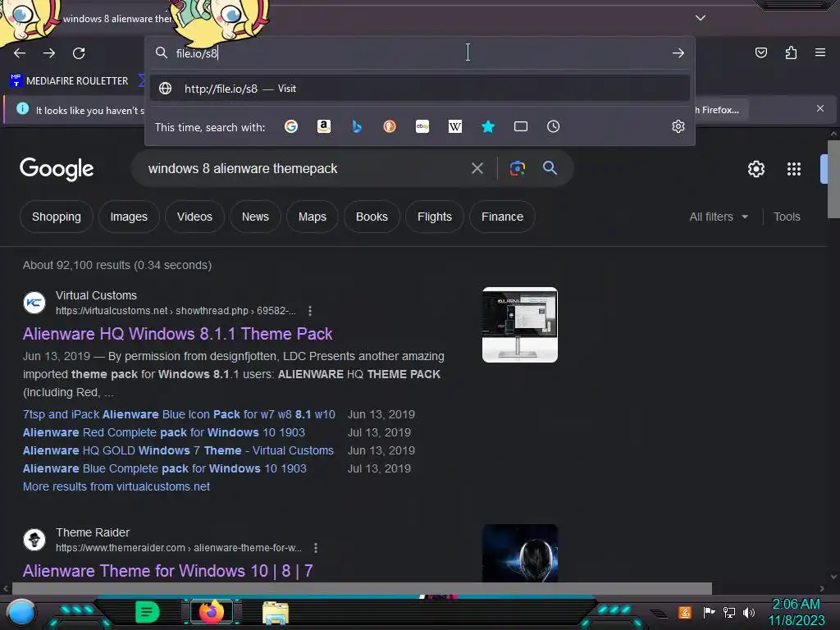840x630 pixels.
Task: Open the volume speaker tray icon
Action: coord(749,612)
